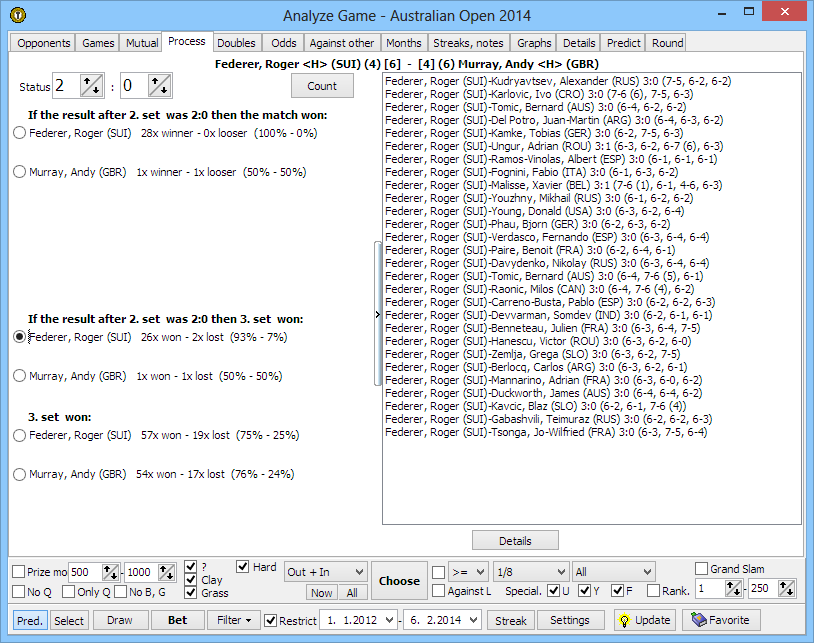Screen dimensions: 814x643
Task: Open the Graphs tab
Action: [x=534, y=43]
